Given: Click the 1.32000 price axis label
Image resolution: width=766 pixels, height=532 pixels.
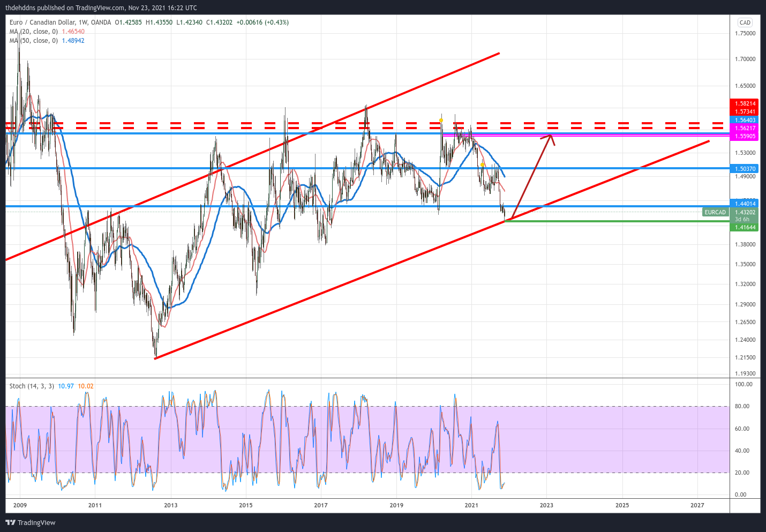Looking at the screenshot, I should [745, 284].
